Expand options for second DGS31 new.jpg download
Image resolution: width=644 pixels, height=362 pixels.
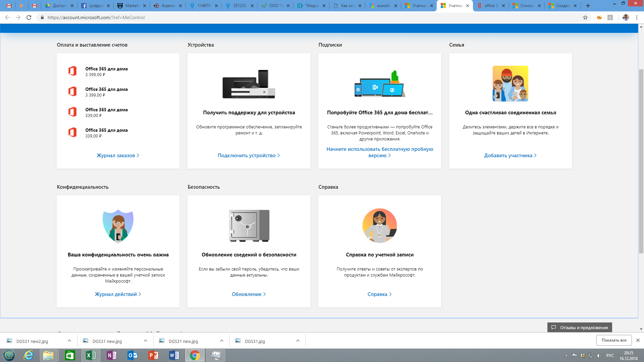point(222,341)
